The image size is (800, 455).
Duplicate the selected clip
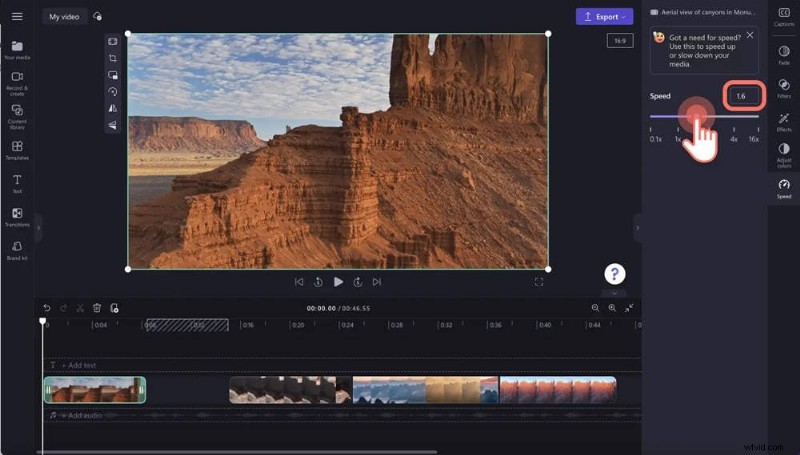point(114,308)
